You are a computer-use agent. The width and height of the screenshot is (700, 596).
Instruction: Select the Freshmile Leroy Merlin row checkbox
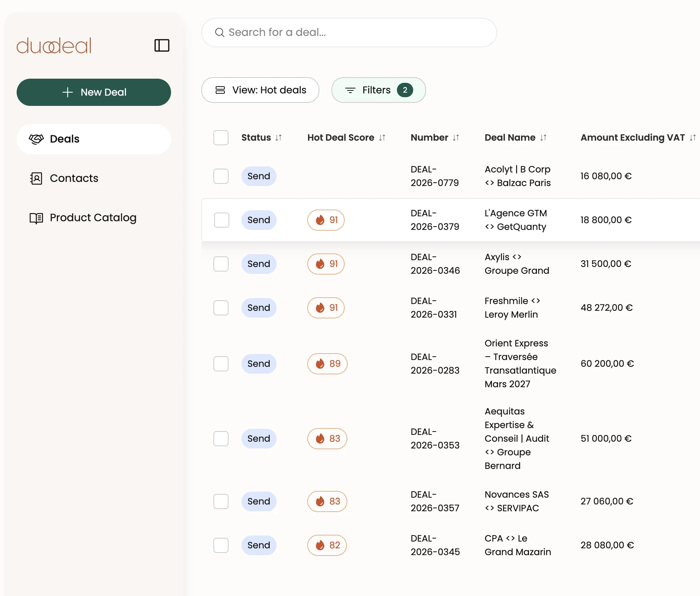[221, 308]
